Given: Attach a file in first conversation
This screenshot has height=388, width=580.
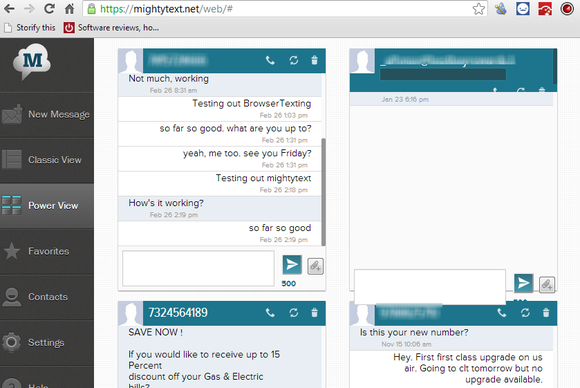Looking at the screenshot, I should click(316, 266).
